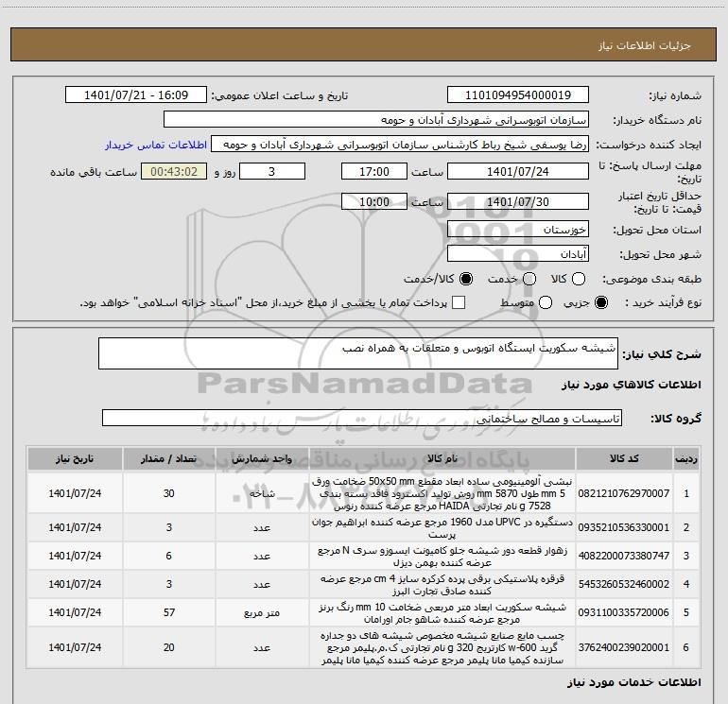Select the متوسط purchase type radio
This screenshot has width=728, height=704.
coord(546,302)
